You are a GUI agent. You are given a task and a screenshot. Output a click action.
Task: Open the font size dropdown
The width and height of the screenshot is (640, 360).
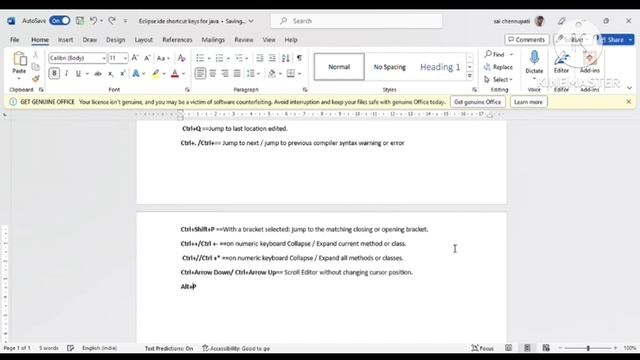coord(125,58)
